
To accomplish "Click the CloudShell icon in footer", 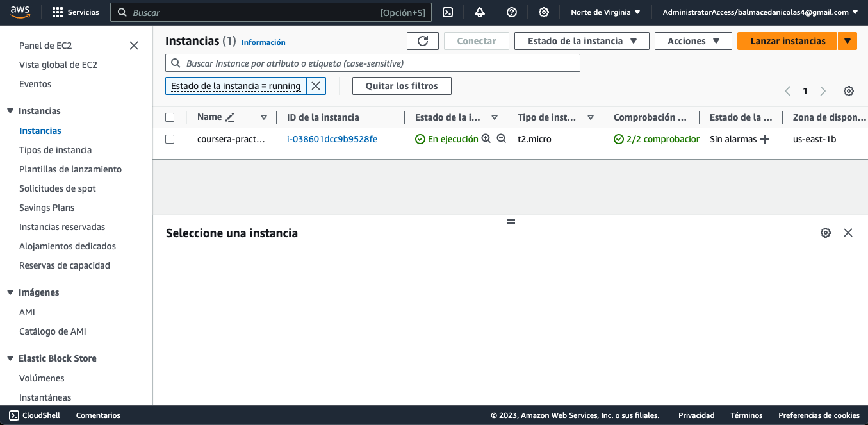I will point(14,415).
